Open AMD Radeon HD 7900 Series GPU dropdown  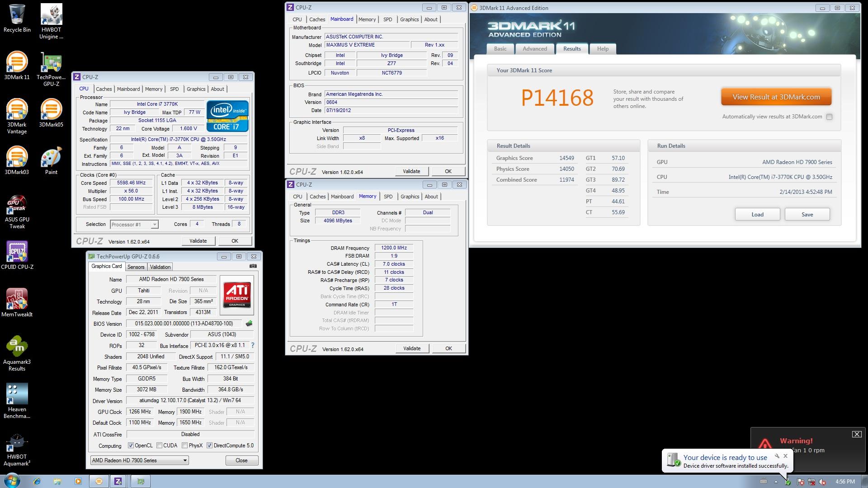pyautogui.click(x=139, y=460)
